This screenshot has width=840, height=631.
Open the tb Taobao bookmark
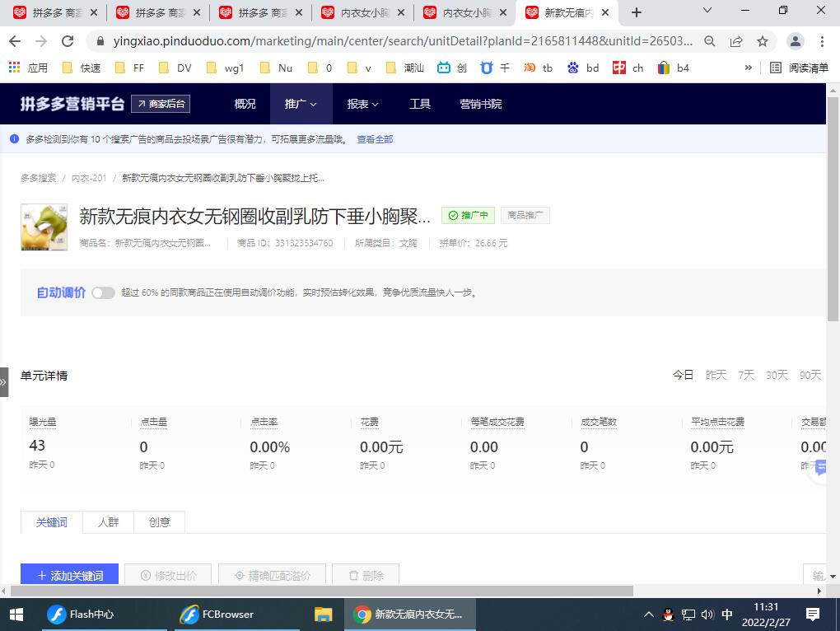point(538,68)
